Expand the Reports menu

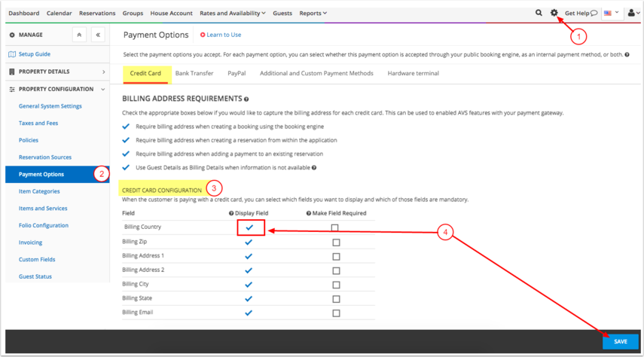click(x=313, y=13)
